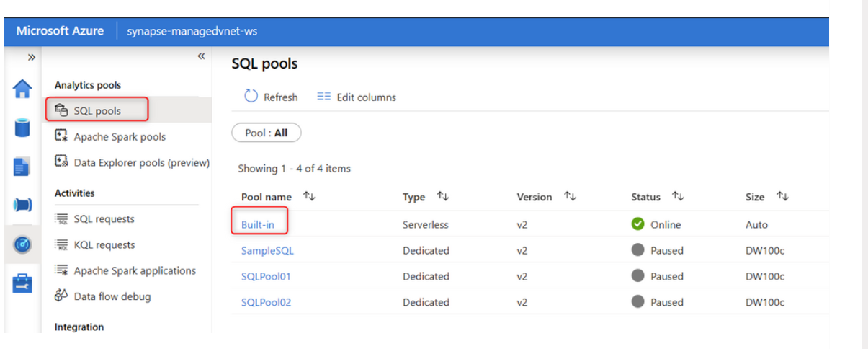Open the Manage hub toolbox icon
This screenshot has width=868, height=349.
(x=22, y=283)
